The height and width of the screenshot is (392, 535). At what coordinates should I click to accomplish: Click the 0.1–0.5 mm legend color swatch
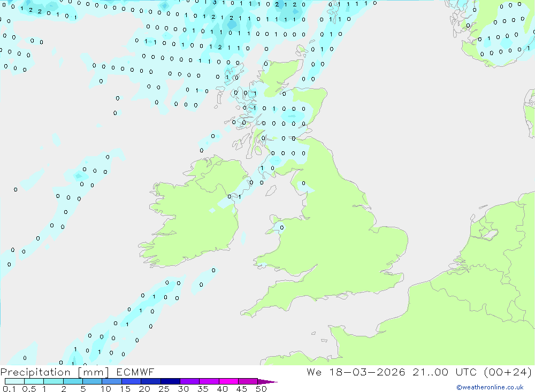coord(14,381)
